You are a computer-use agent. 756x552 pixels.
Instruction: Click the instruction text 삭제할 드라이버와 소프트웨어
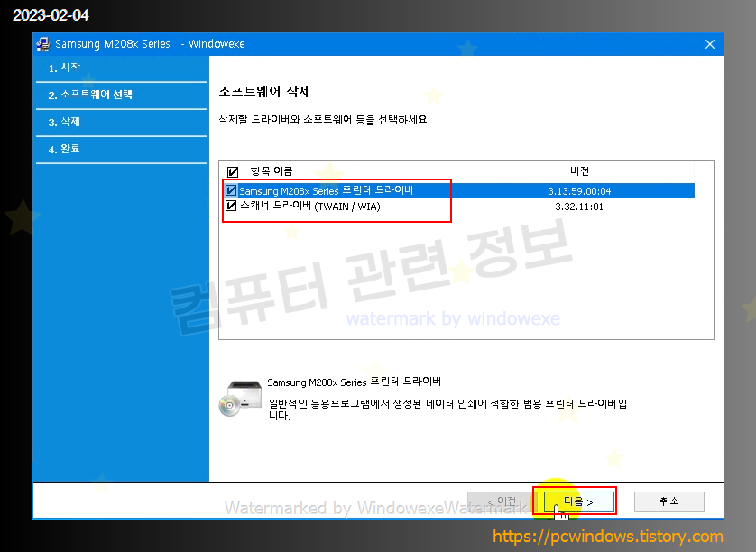tap(325, 120)
